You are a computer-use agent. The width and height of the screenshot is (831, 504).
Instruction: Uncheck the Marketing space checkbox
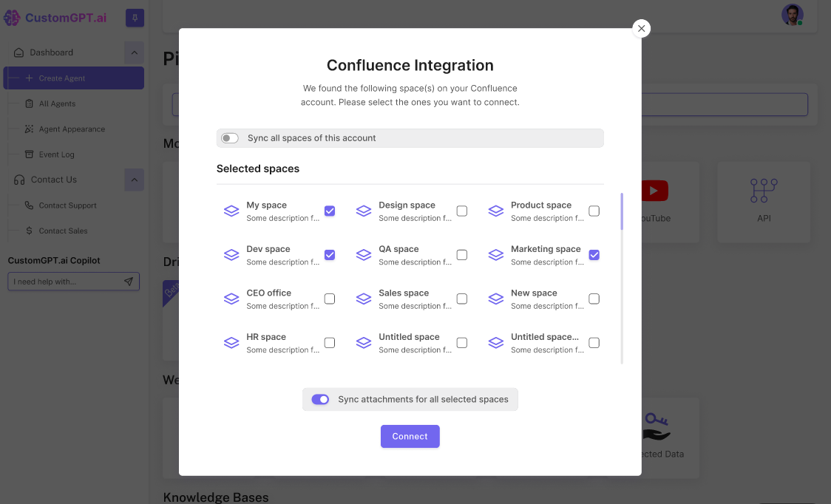point(594,255)
